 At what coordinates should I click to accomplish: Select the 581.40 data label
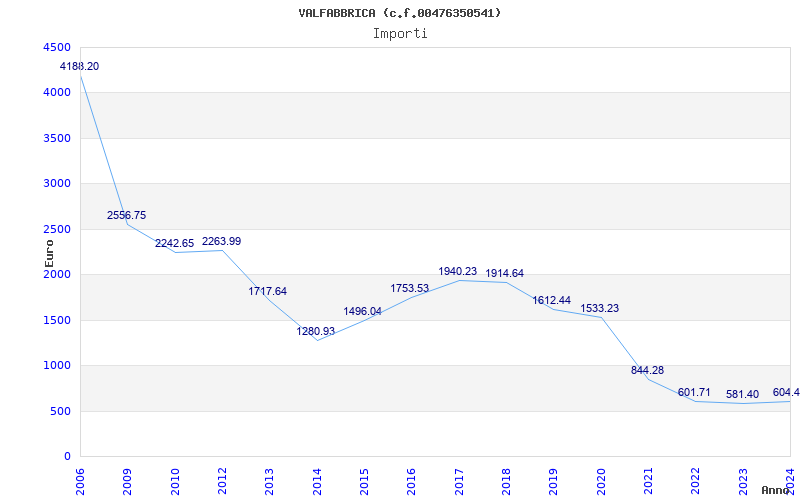coord(742,394)
